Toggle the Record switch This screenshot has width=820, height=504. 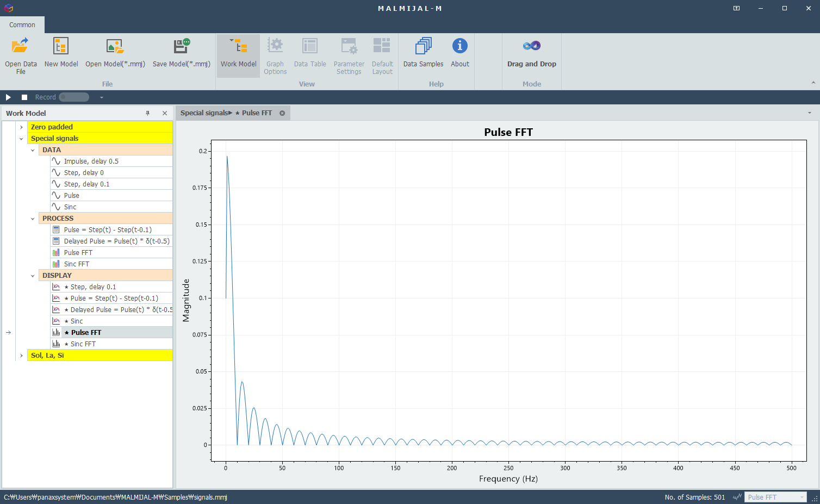point(74,97)
